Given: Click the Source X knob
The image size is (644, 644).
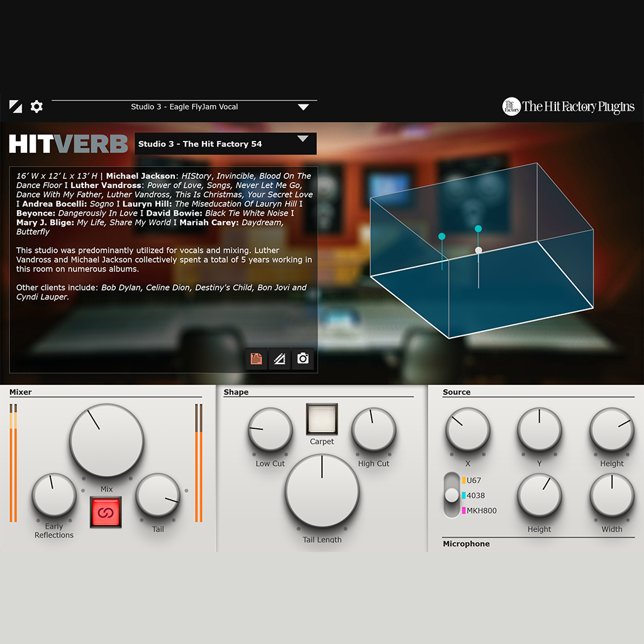Looking at the screenshot, I should coord(468,430).
